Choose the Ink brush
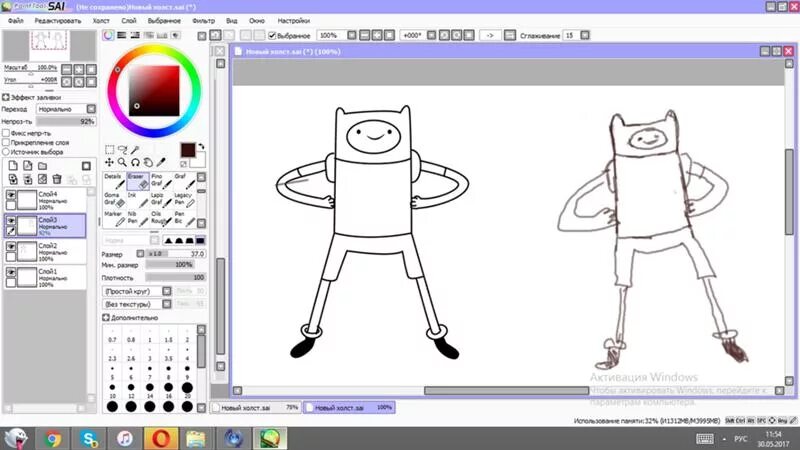Image resolution: width=800 pixels, height=450 pixels. pyautogui.click(x=138, y=199)
